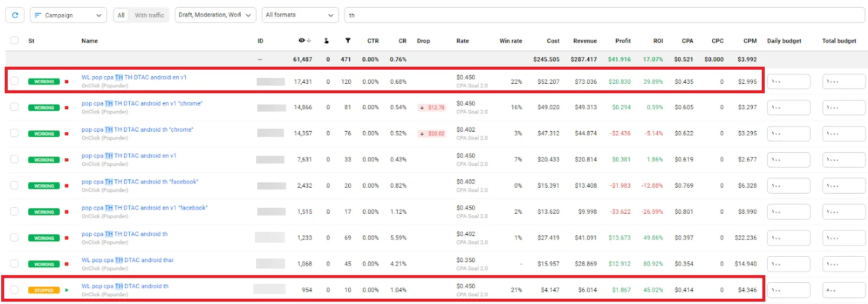Stop campaign with 1,233 impressions
The width and height of the screenshot is (868, 304).
(x=67, y=238)
